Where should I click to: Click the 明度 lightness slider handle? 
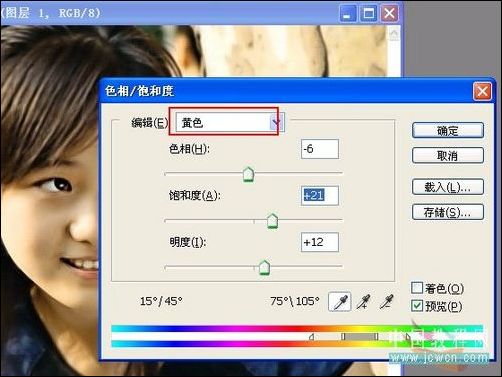pyautogui.click(x=264, y=267)
